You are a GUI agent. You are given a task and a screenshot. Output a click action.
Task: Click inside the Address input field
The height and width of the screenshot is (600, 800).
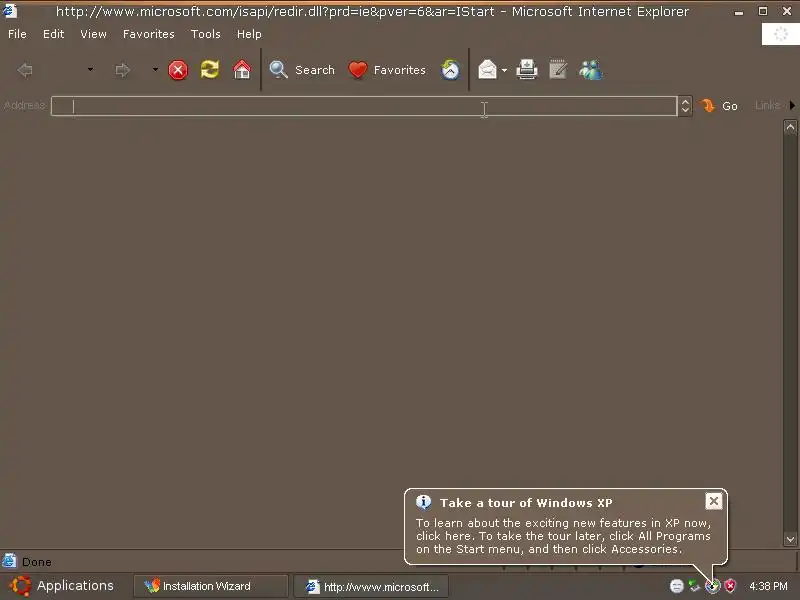click(x=364, y=106)
